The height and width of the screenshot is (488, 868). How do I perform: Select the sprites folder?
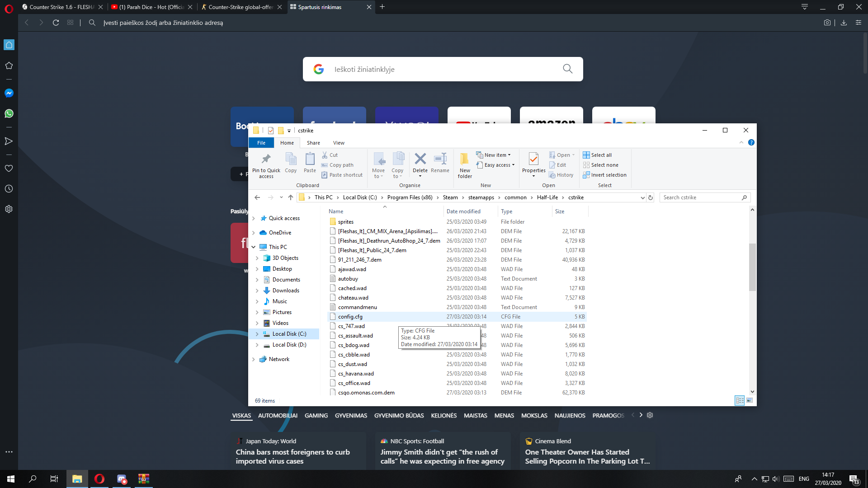click(457, 222)
